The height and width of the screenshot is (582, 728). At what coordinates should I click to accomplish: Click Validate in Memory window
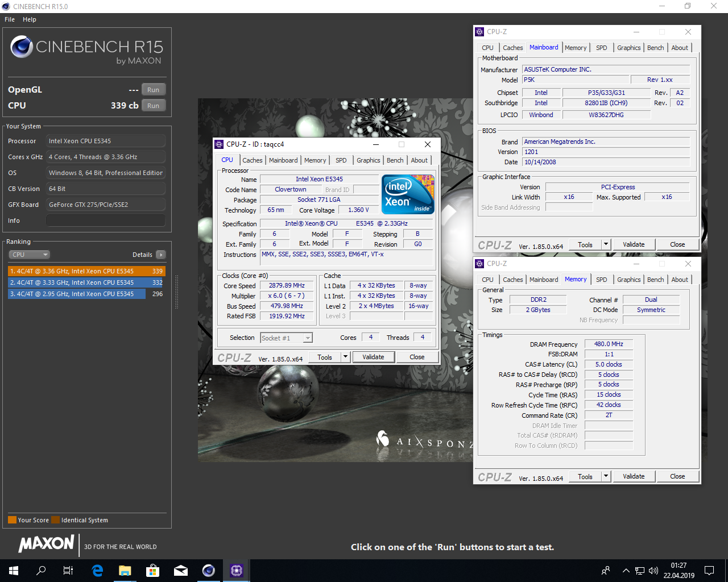[x=634, y=476]
